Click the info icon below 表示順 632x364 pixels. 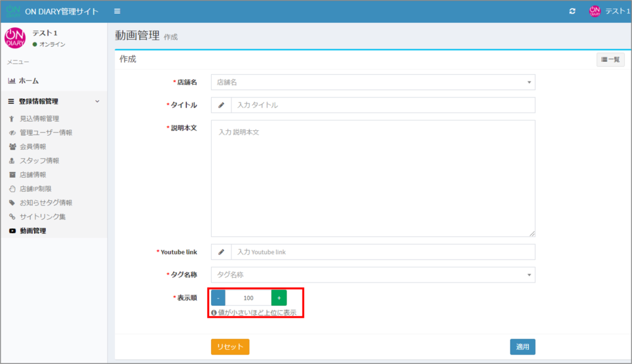tap(214, 313)
